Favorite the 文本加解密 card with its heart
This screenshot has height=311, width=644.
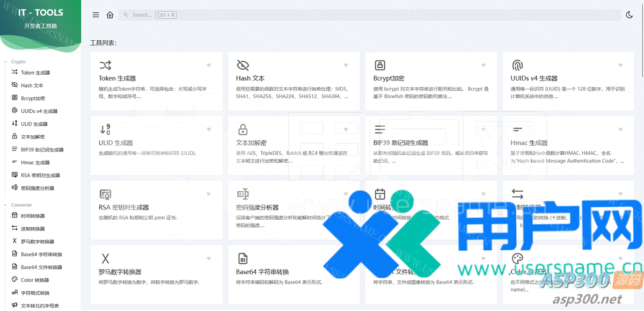click(x=346, y=129)
